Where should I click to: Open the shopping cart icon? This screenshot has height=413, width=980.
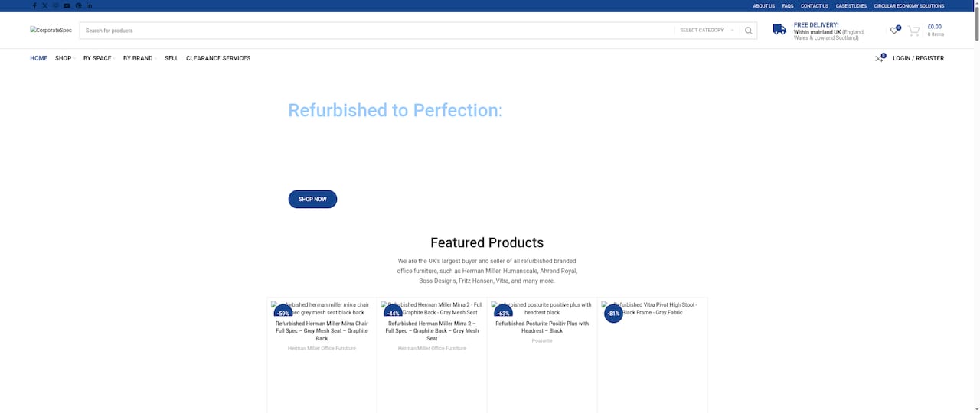click(x=914, y=31)
